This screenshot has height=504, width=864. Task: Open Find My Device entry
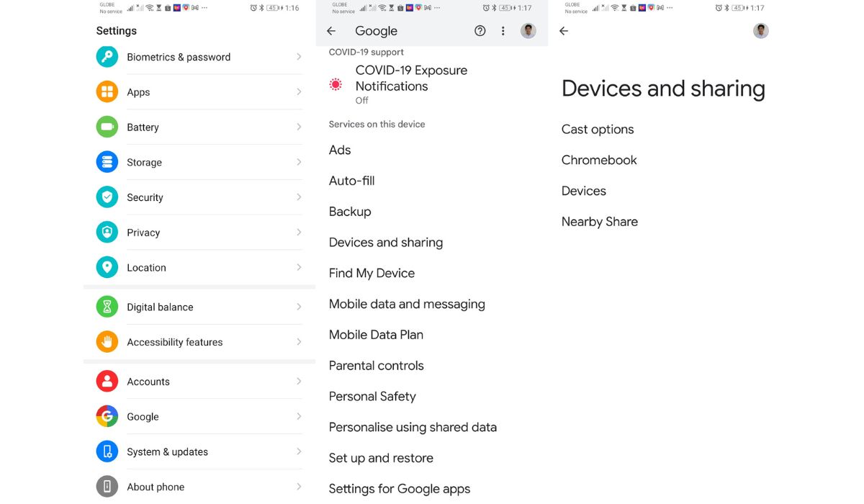372,274
